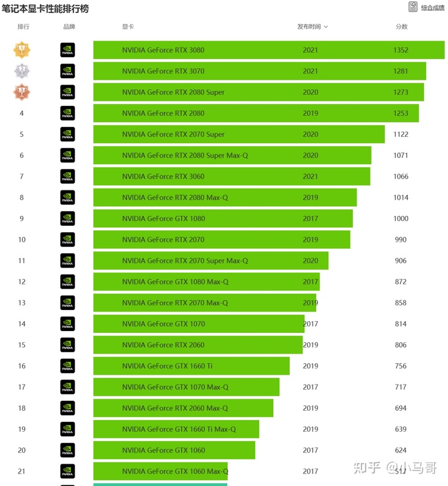The image size is (448, 486).
Task: Click NVIDIA logo beside GTX 1060
Action: tap(67, 450)
